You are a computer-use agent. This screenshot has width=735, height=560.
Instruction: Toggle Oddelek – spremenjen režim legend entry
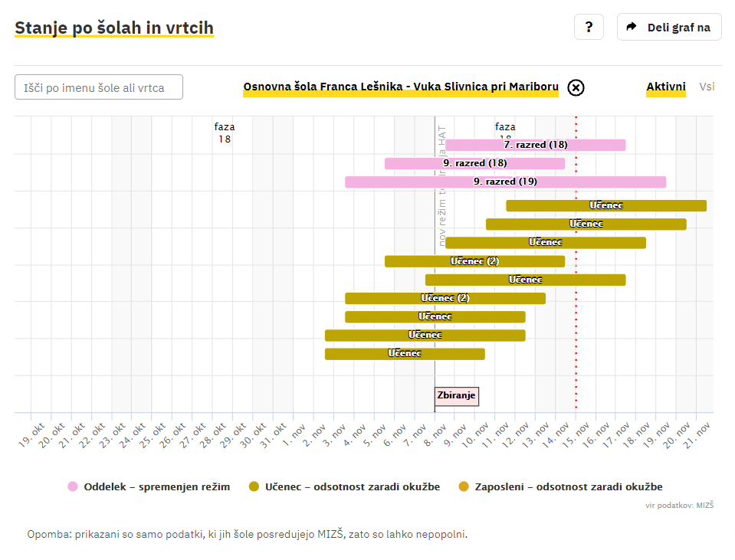[x=156, y=486]
